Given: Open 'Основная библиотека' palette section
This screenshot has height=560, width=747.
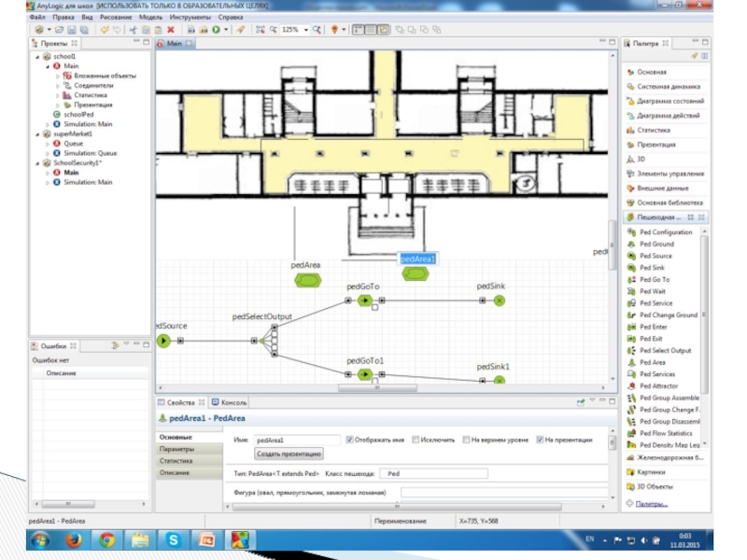Looking at the screenshot, I should pos(666,203).
